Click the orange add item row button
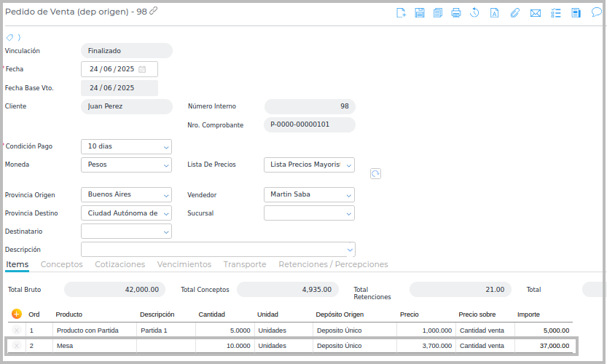 [x=17, y=314]
